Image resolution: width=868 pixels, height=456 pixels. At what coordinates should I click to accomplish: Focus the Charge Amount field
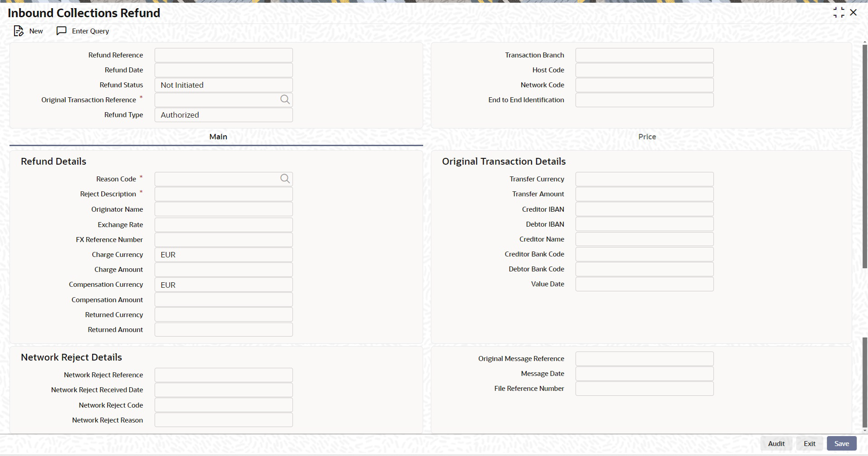(x=224, y=270)
